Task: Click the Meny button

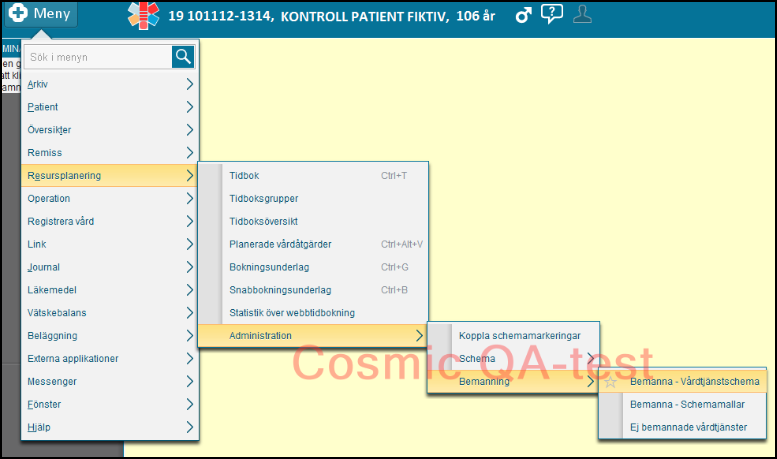Action: tap(40, 15)
